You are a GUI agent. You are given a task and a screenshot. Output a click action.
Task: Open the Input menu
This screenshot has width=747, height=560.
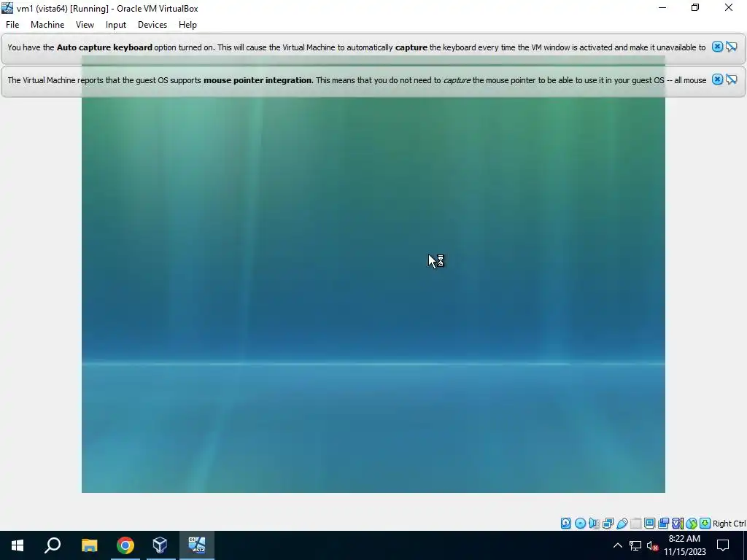pyautogui.click(x=116, y=25)
